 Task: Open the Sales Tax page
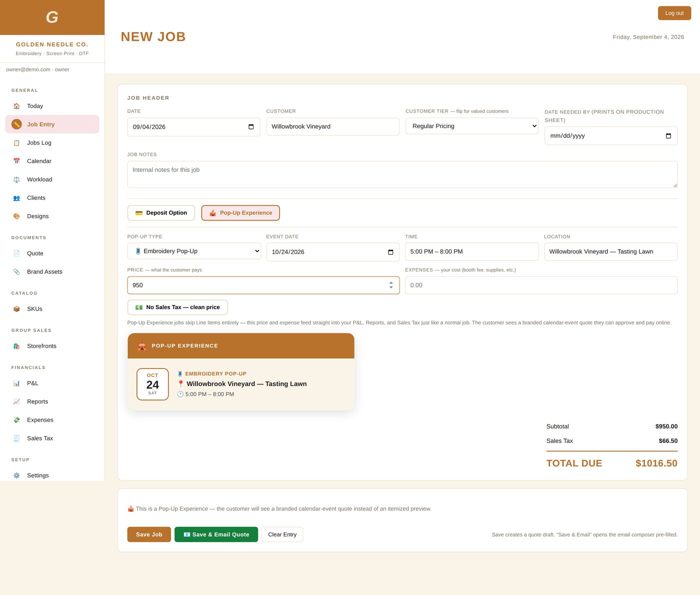(x=52, y=438)
